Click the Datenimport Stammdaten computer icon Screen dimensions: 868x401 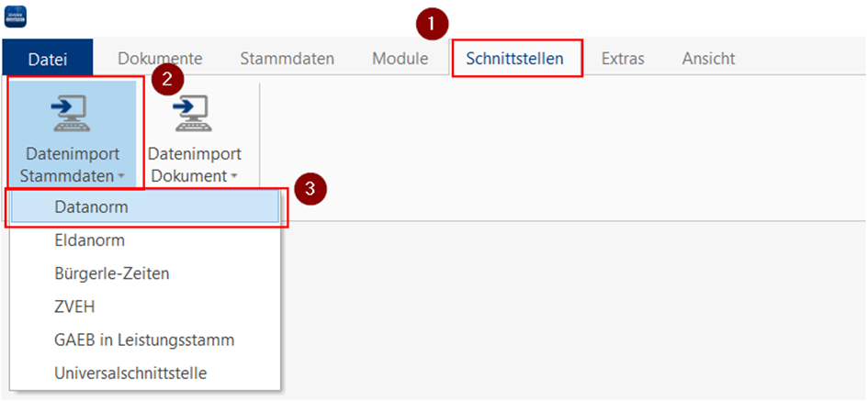point(72,113)
